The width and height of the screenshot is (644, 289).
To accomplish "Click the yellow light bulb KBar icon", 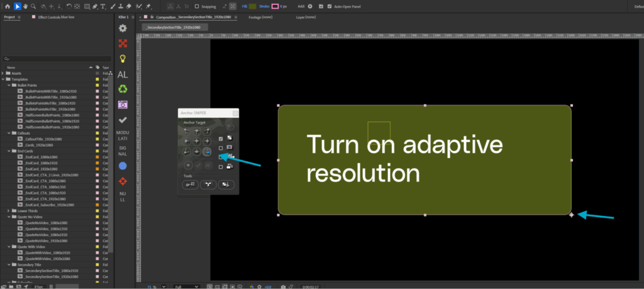I will coord(123,59).
